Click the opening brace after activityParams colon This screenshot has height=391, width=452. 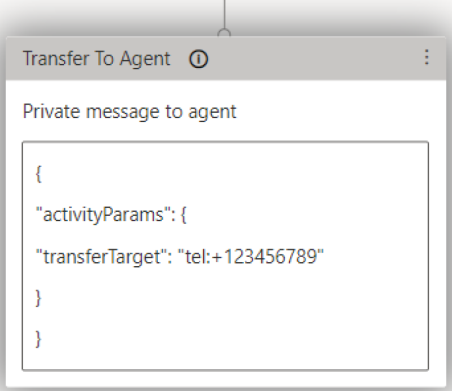[x=183, y=215]
